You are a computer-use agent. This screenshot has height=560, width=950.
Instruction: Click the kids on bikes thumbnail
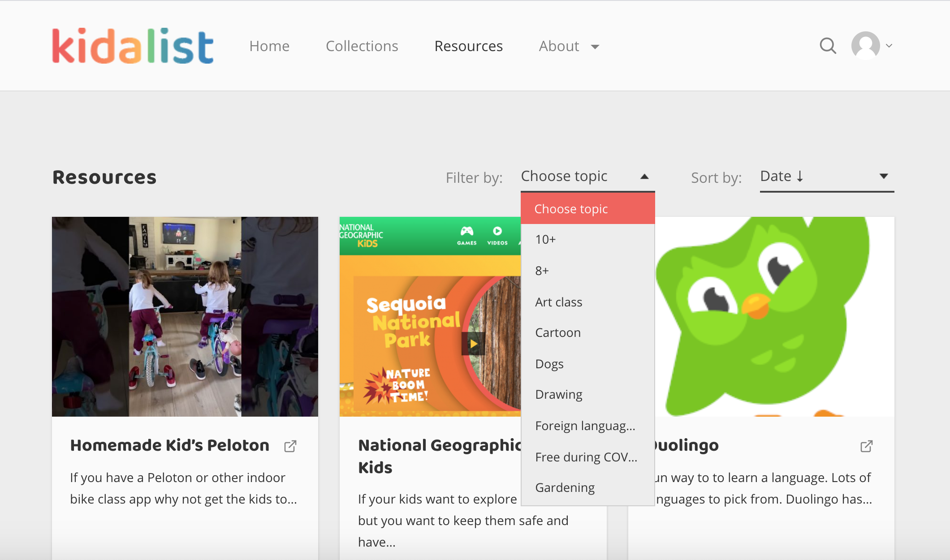tap(185, 316)
